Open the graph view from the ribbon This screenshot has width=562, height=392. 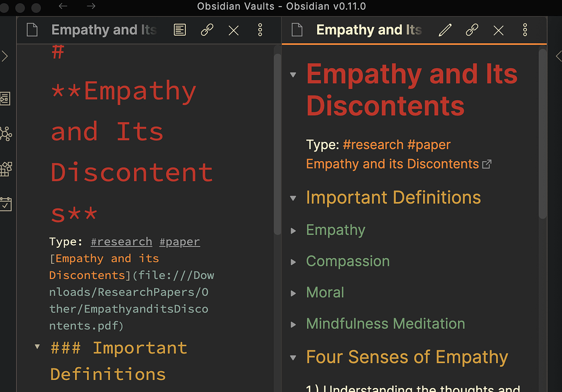pyautogui.click(x=6, y=133)
